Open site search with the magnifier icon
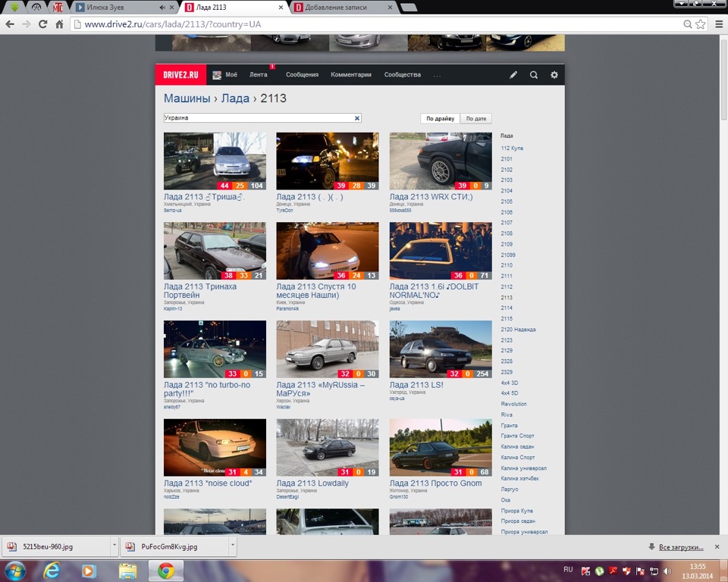Screen dimensions: 728x582 pos(534,75)
